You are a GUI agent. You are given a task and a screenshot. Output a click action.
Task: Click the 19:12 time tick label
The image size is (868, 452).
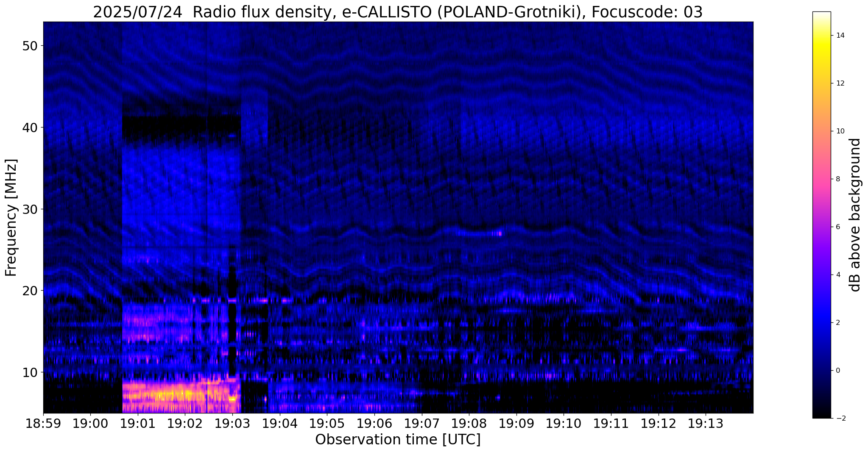coord(659,424)
